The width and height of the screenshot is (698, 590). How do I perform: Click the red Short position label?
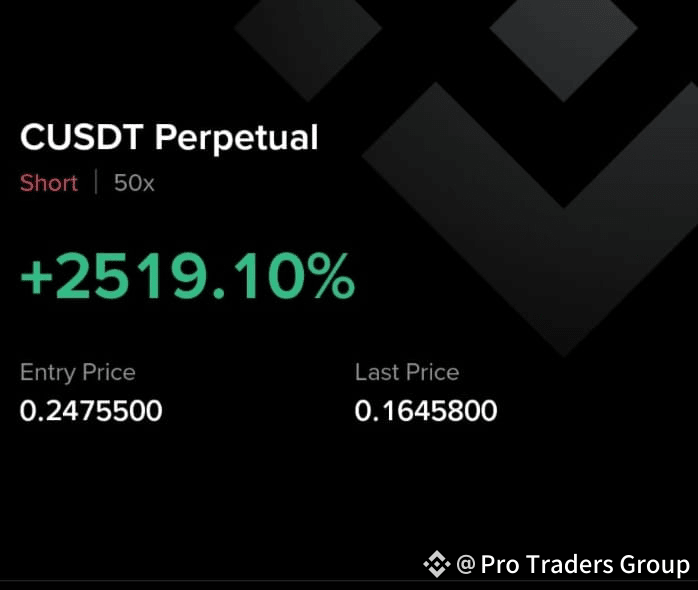point(49,183)
